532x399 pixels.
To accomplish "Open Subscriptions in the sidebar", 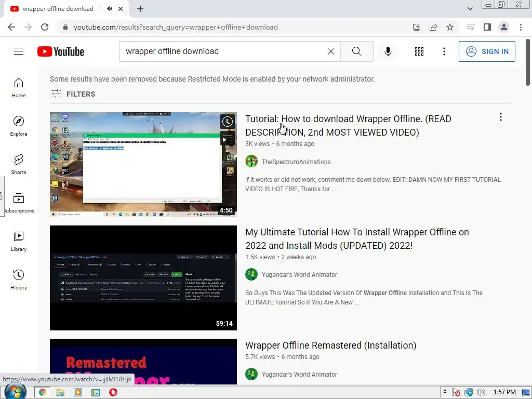I will pos(19,203).
